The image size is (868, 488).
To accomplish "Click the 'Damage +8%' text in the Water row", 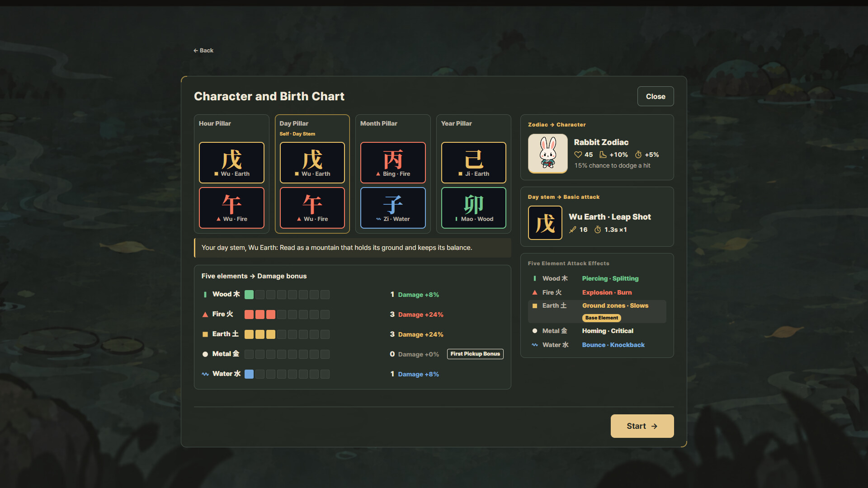I will click(418, 374).
